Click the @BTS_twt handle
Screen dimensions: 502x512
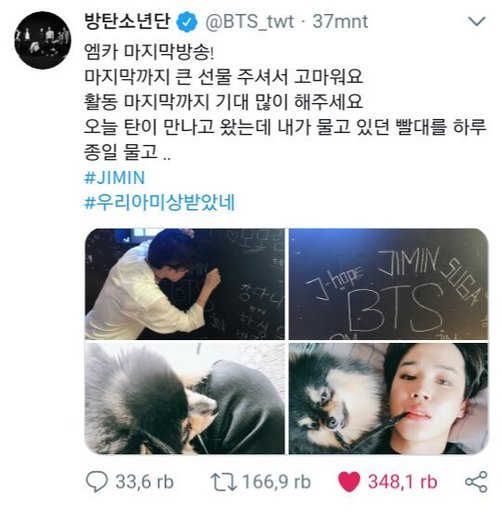249,22
